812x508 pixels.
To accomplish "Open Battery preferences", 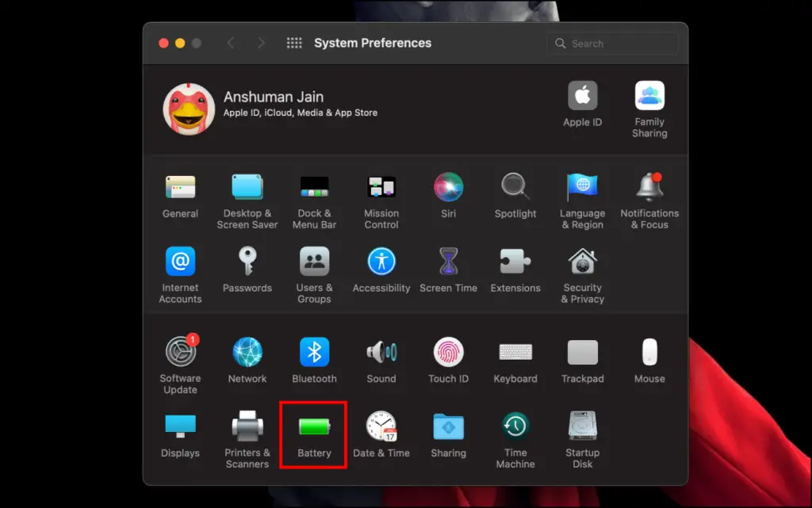I will [314, 426].
